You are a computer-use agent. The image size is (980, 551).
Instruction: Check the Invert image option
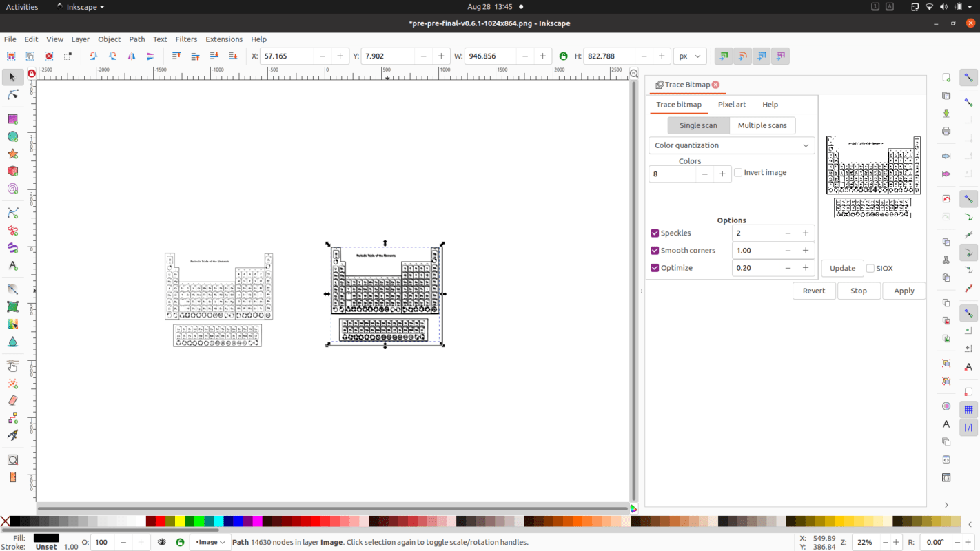click(x=737, y=172)
